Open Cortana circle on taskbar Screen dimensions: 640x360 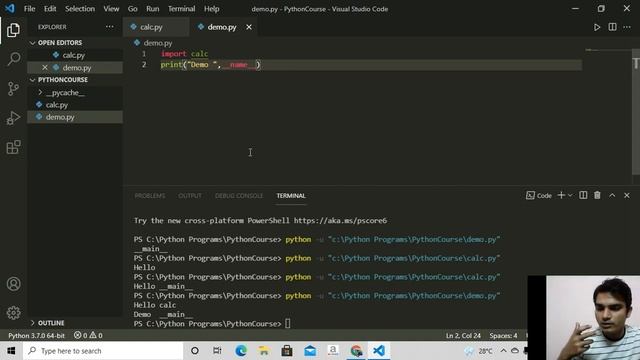click(195, 351)
